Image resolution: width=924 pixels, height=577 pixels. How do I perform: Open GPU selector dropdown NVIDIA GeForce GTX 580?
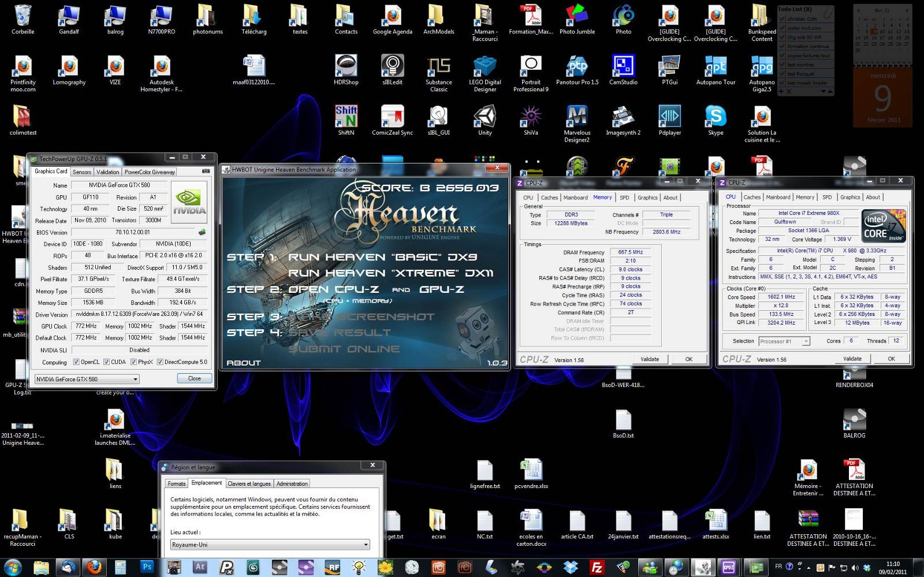(87, 379)
